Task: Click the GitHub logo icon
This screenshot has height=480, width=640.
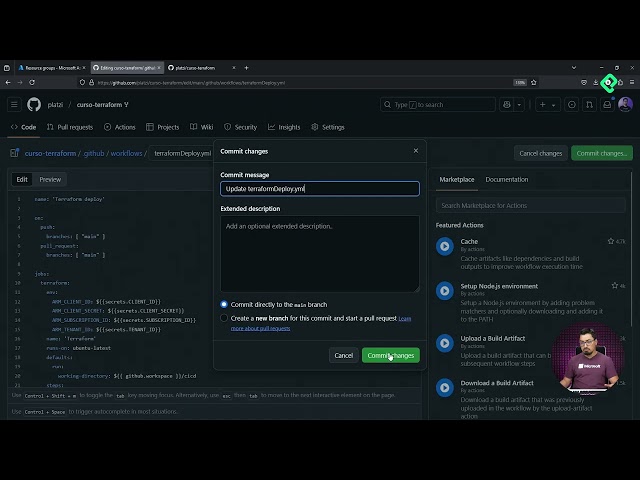Action: click(34, 104)
